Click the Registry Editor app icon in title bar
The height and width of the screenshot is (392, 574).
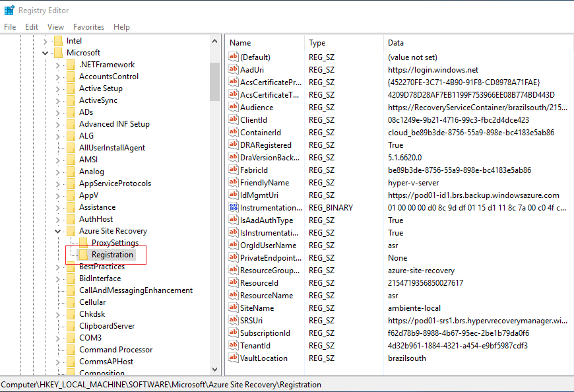pyautogui.click(x=9, y=11)
